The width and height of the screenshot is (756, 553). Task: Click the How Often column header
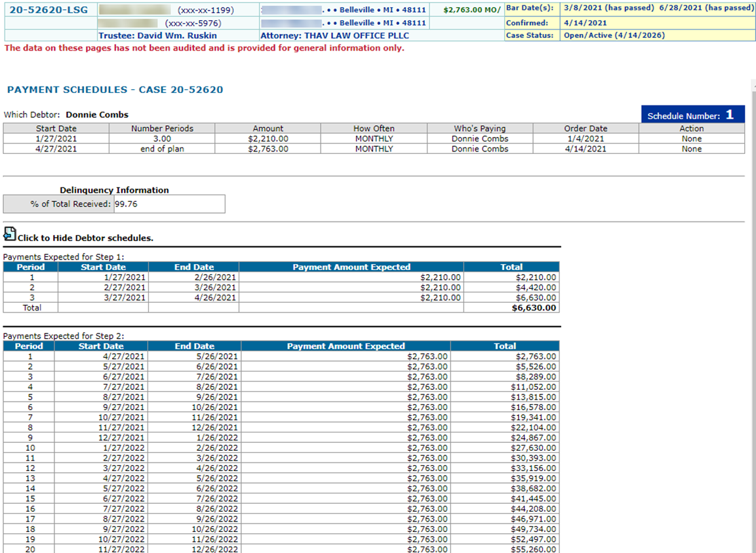[374, 128]
